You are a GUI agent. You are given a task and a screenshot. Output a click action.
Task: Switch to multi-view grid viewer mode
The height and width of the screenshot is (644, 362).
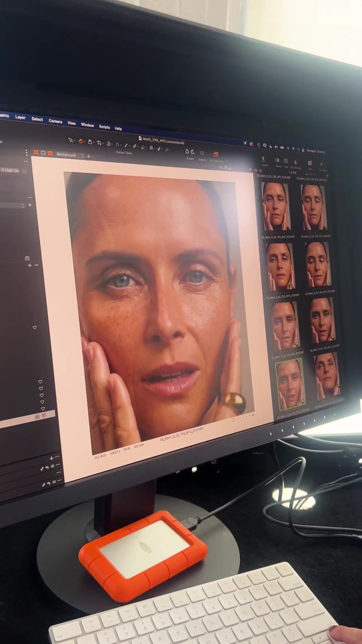pos(36,153)
